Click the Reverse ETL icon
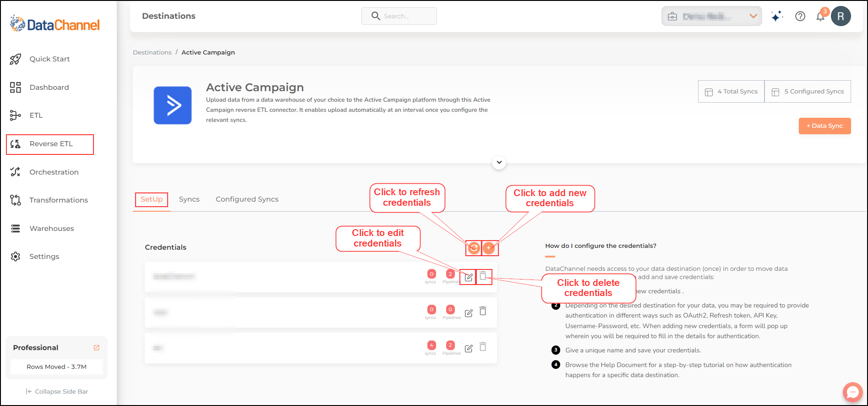This screenshot has width=868, height=406. [x=16, y=144]
